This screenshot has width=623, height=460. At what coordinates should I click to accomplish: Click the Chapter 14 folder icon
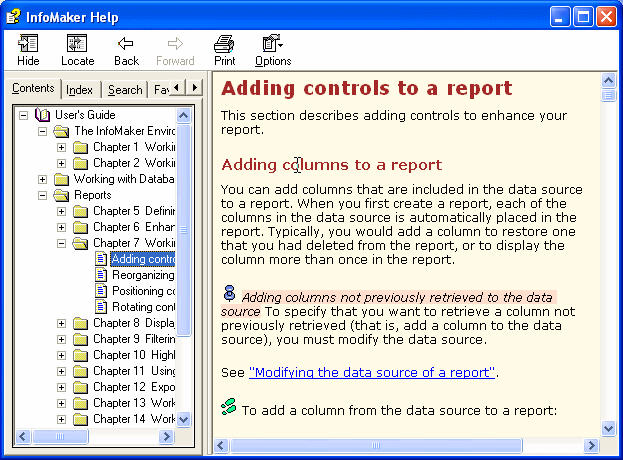tap(80, 419)
